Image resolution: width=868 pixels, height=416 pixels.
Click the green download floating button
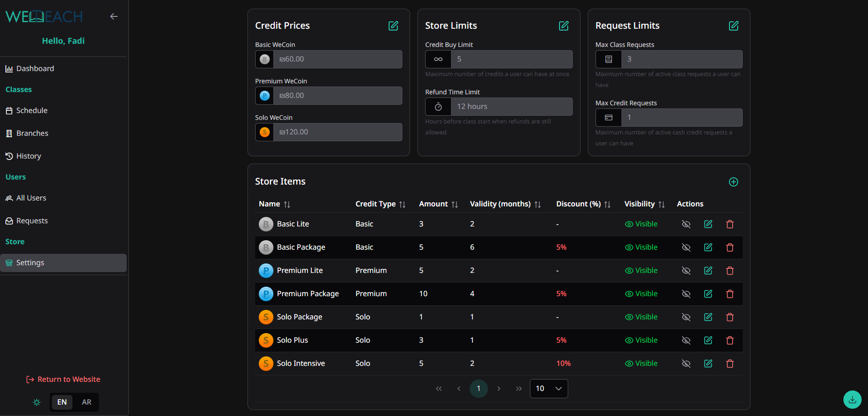pos(852,400)
